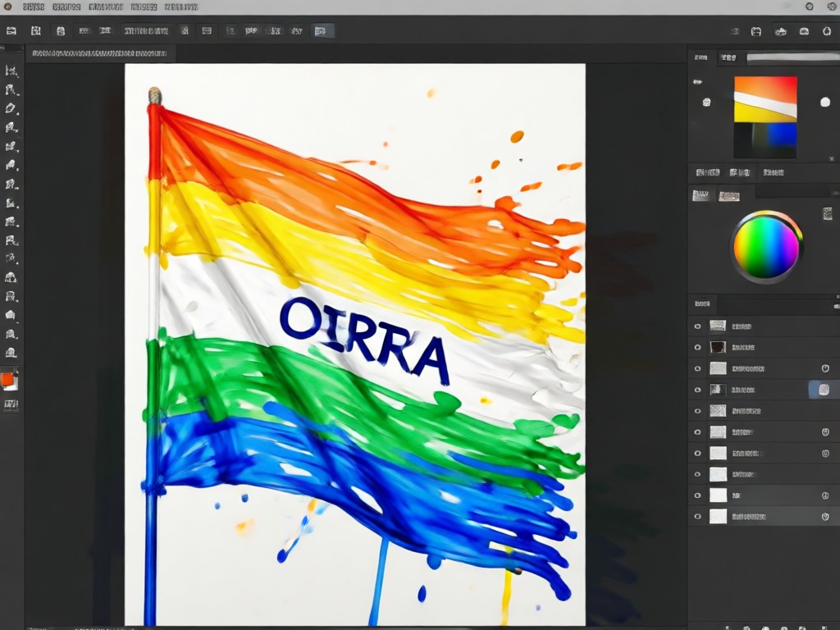The image size is (840, 630).
Task: Toggle eye icon of the eighth layer from top
Action: point(697,474)
